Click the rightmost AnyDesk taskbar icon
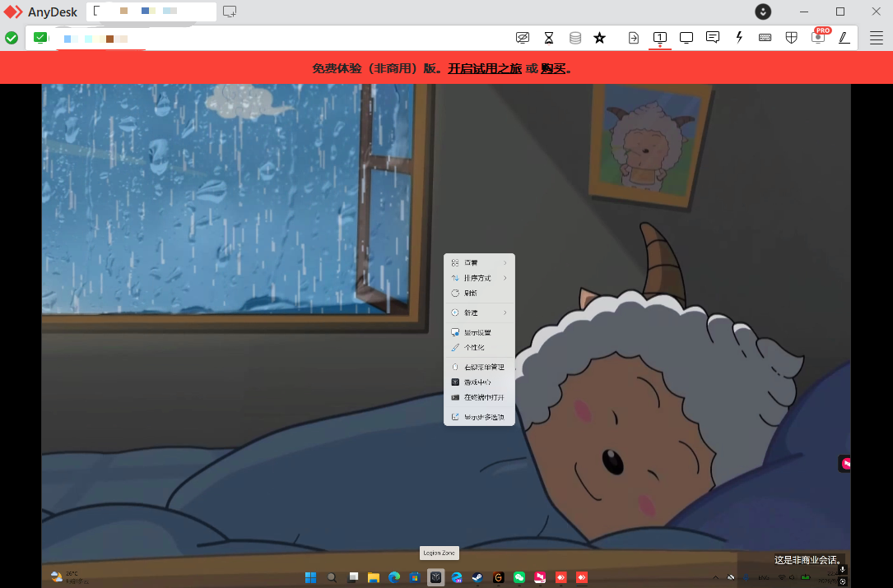 click(581, 577)
